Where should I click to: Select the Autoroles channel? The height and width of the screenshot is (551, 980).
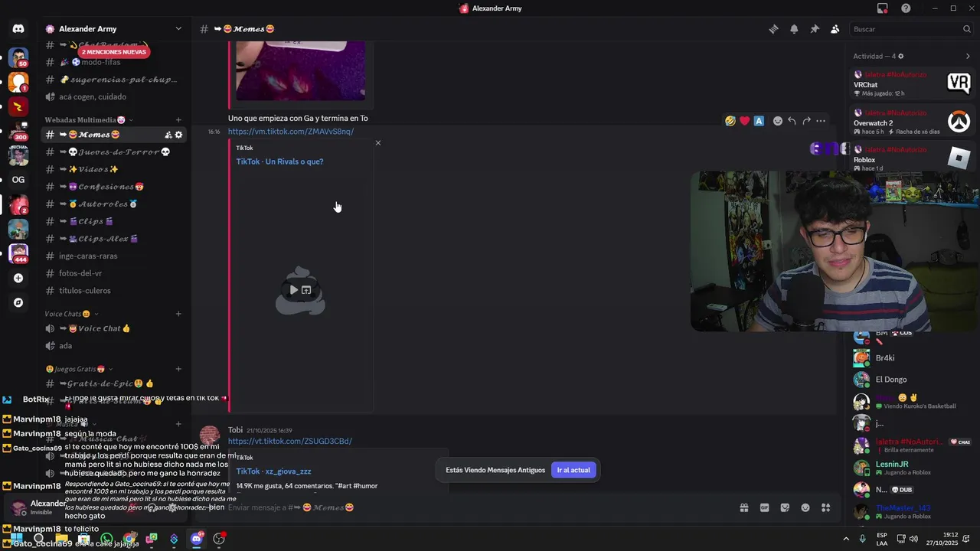(113, 204)
